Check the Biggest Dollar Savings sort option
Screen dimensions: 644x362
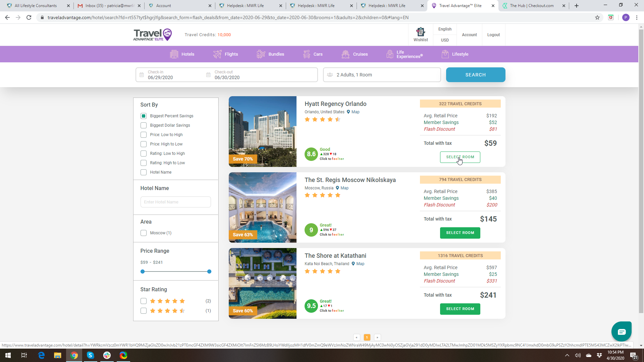144,125
